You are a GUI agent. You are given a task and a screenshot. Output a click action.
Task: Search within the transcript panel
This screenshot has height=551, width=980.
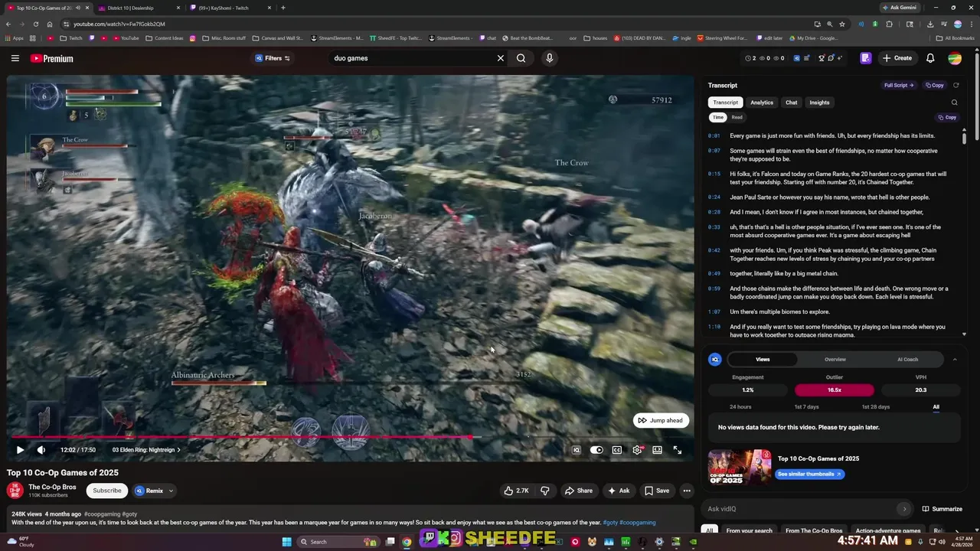954,103
